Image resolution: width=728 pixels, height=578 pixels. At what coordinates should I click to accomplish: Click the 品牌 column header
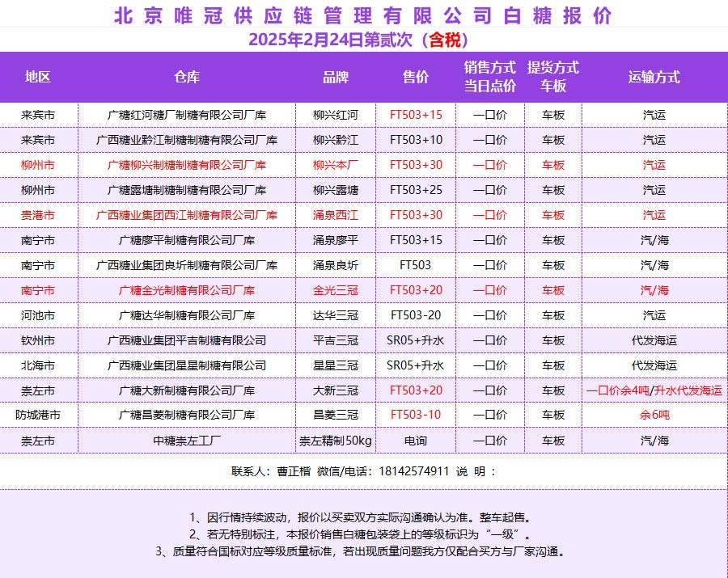[x=336, y=78]
